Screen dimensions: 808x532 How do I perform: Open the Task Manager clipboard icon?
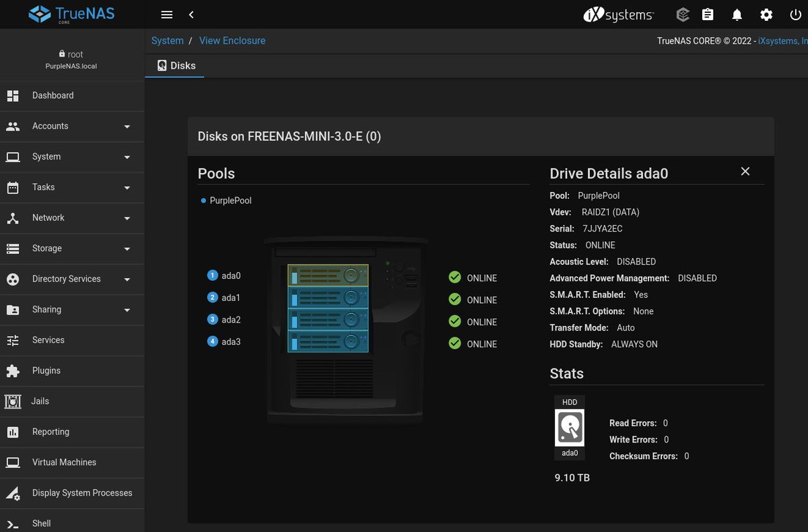[708, 15]
